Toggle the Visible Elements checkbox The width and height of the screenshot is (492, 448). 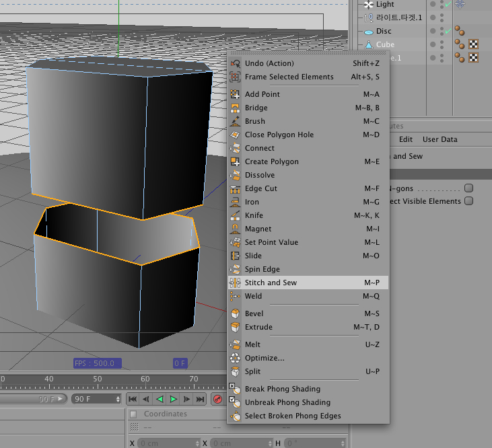(x=469, y=201)
